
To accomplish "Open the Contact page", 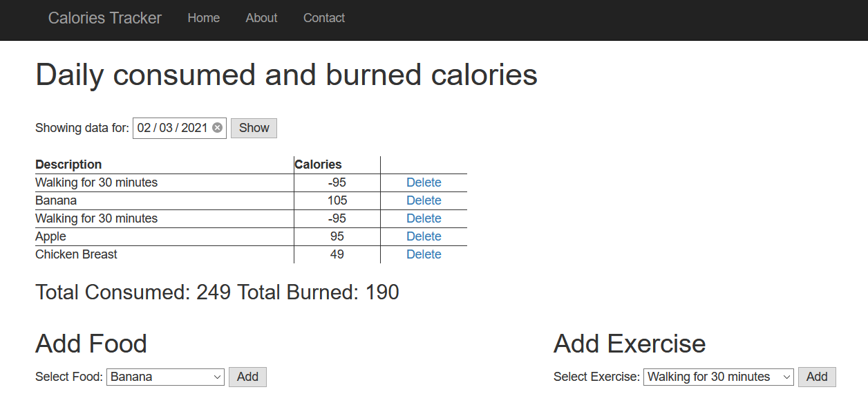I will pos(323,18).
